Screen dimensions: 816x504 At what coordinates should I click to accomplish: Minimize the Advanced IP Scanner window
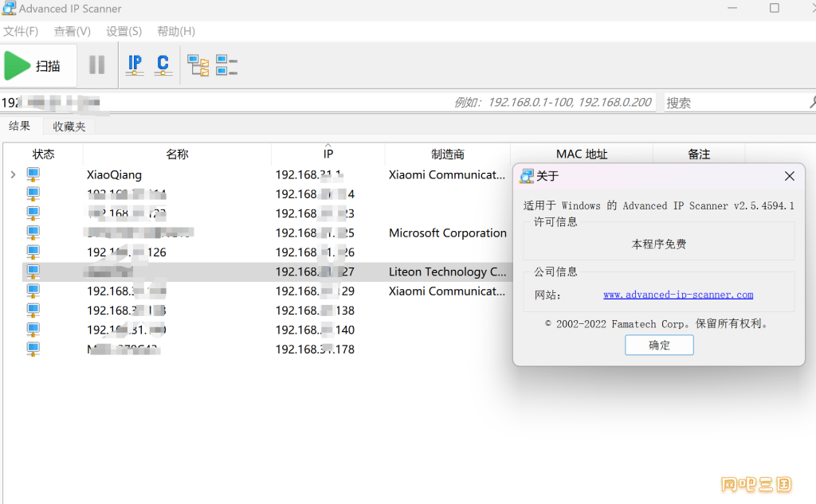coord(732,8)
